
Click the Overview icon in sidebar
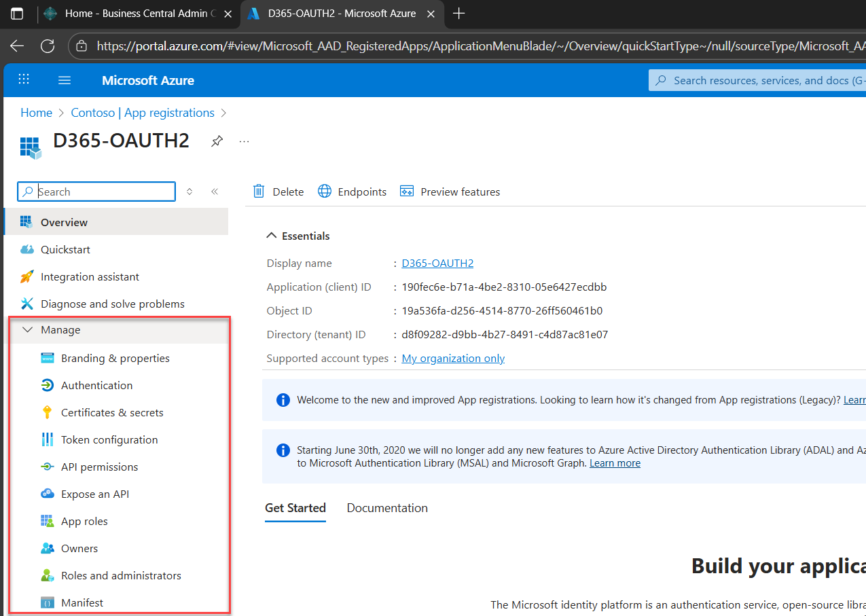click(26, 222)
